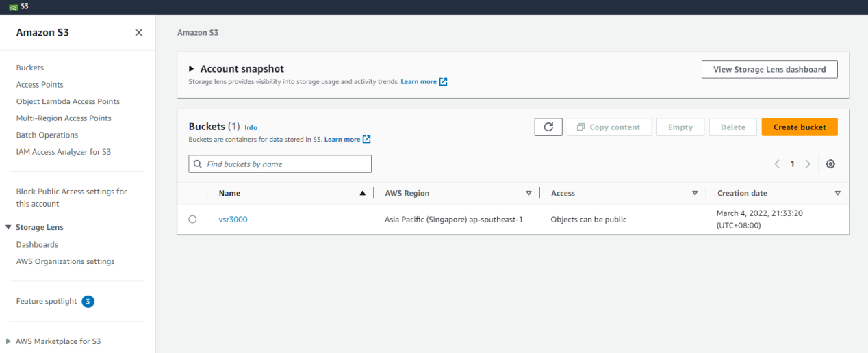This screenshot has width=868, height=353.
Task: Click the search magnifier icon in bucket filter
Action: point(199,164)
